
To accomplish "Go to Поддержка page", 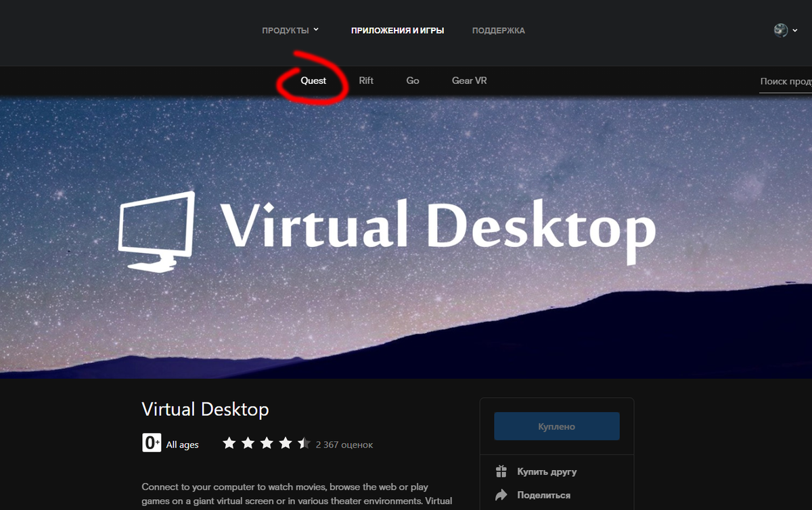I will pos(498,30).
